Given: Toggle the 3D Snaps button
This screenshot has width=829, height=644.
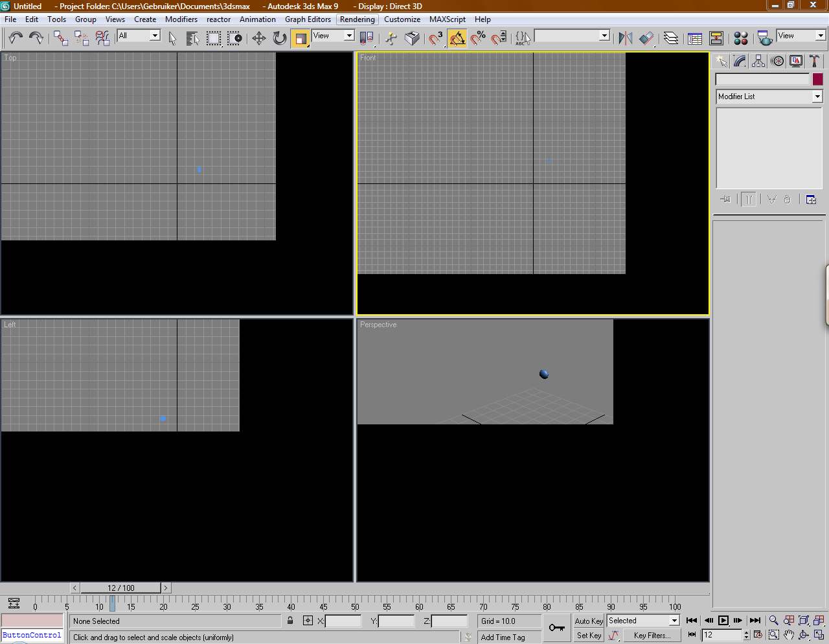Looking at the screenshot, I should point(436,38).
